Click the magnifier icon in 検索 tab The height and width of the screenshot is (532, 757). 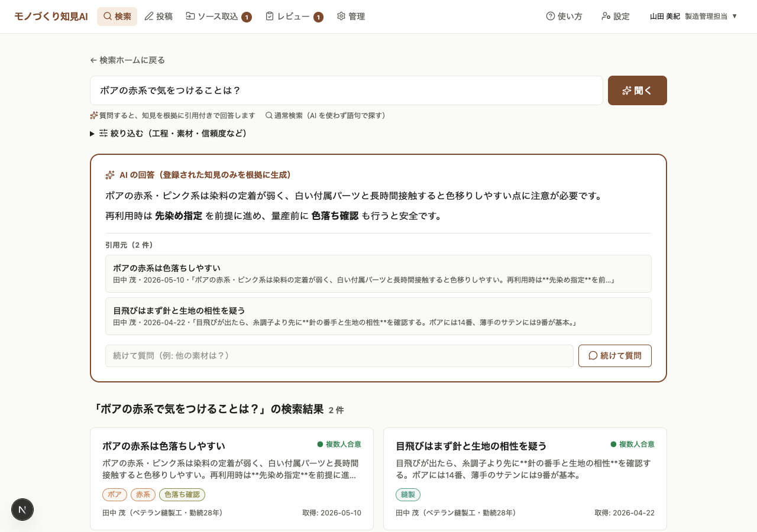click(x=108, y=17)
